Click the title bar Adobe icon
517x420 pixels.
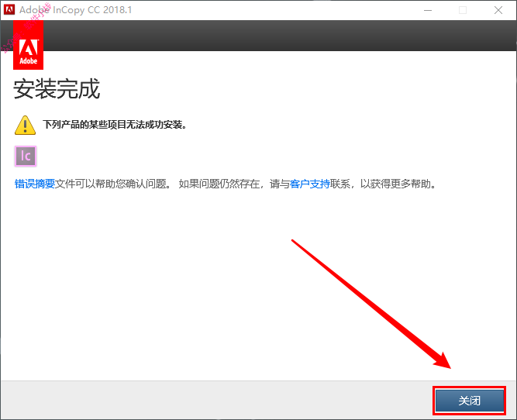click(x=9, y=9)
